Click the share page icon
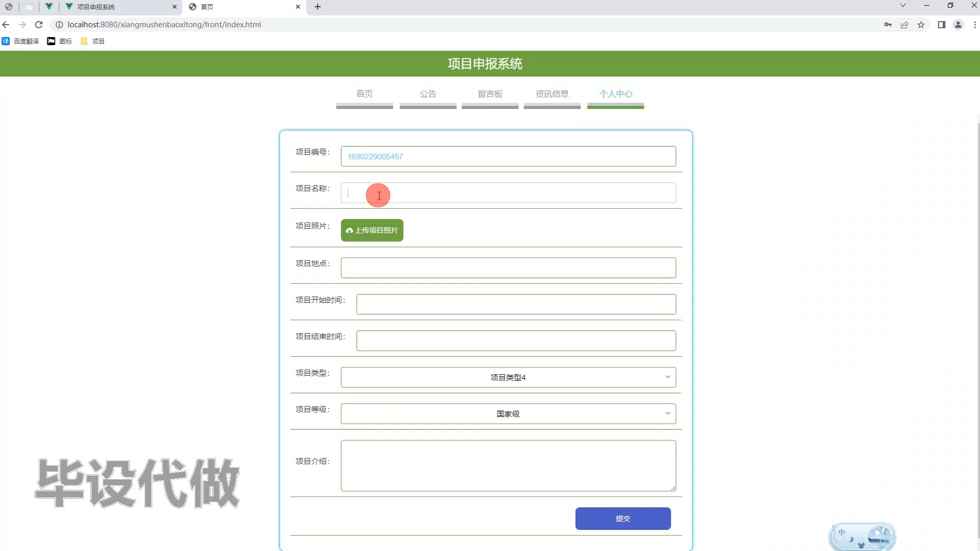The image size is (980, 551). (904, 25)
